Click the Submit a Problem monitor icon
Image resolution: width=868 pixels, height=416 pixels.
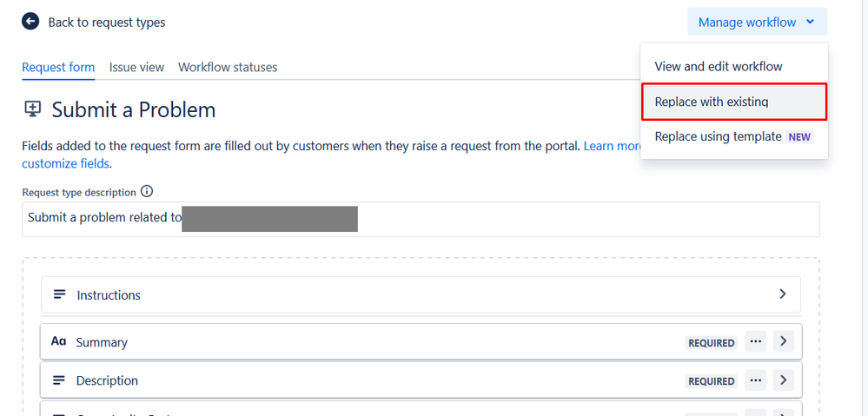(33, 109)
